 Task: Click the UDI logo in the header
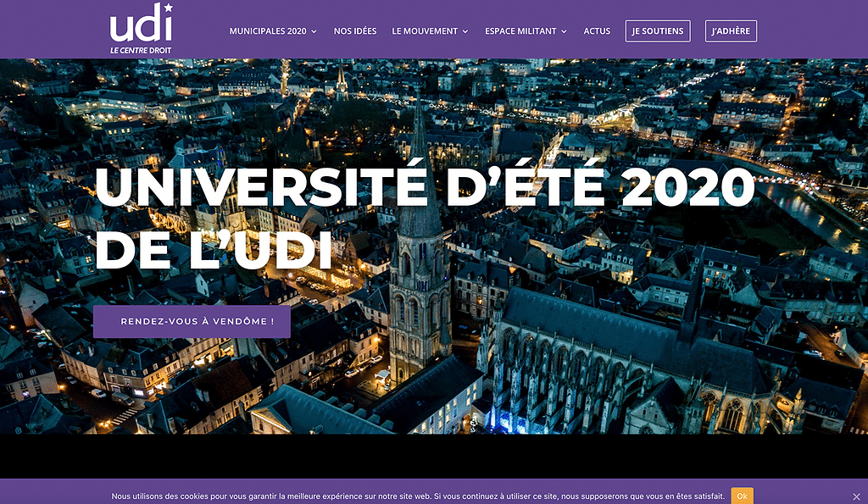pyautogui.click(x=140, y=27)
